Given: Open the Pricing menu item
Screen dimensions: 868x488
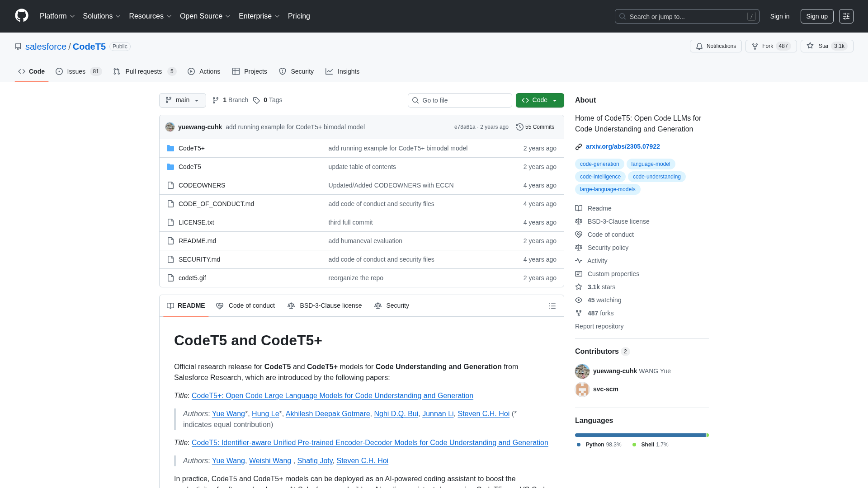Looking at the screenshot, I should click(299, 16).
